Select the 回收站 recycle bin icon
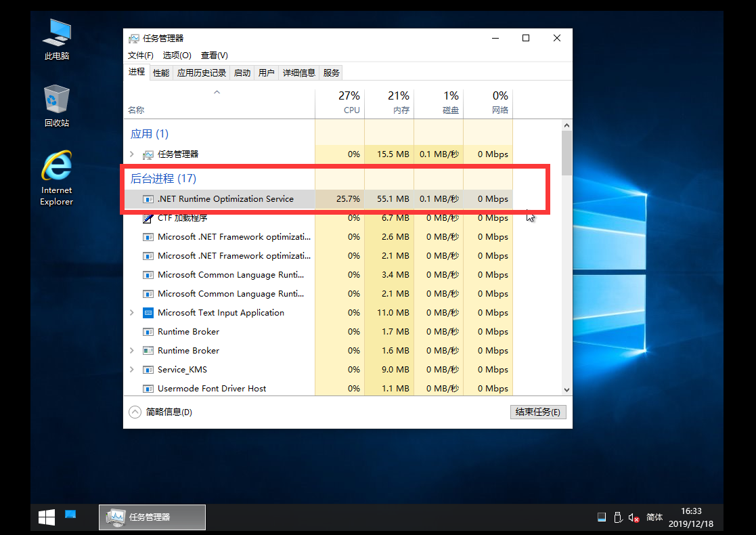This screenshot has height=535, width=756. (57, 106)
